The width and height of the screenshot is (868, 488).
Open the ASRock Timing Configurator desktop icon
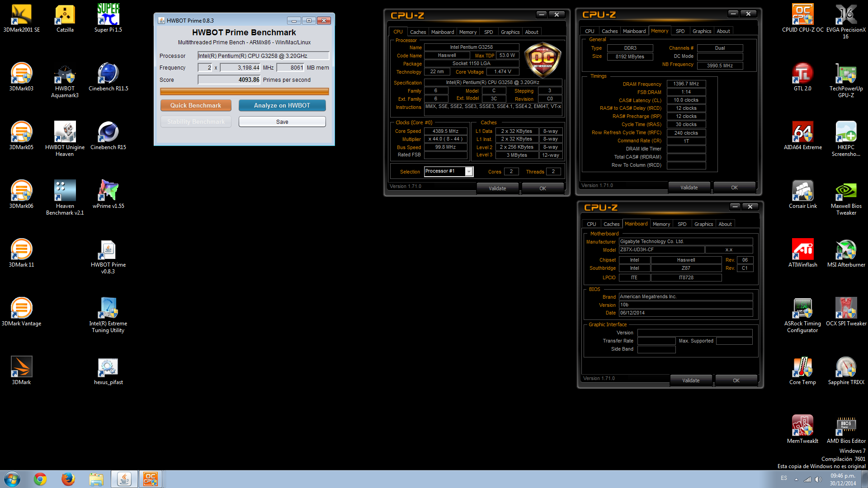point(802,315)
